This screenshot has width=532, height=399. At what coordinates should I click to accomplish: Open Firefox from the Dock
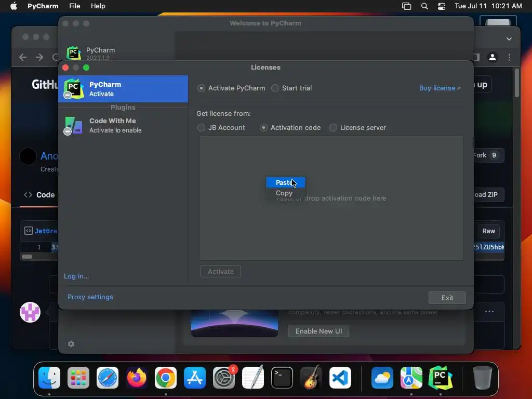[137, 378]
